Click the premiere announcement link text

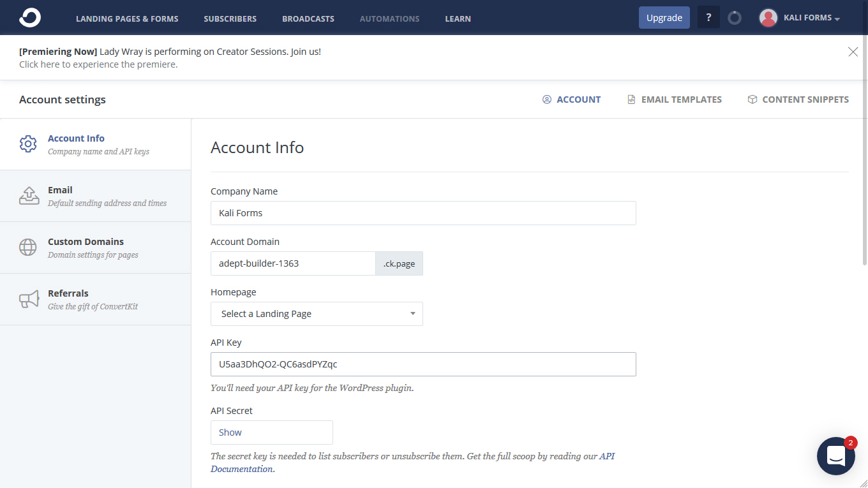tap(98, 64)
